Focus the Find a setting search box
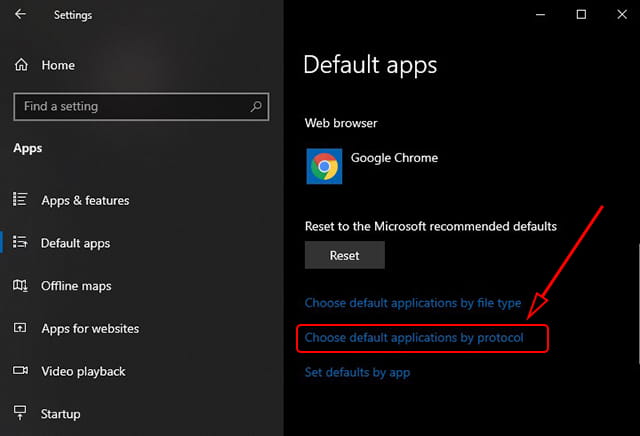 (141, 107)
